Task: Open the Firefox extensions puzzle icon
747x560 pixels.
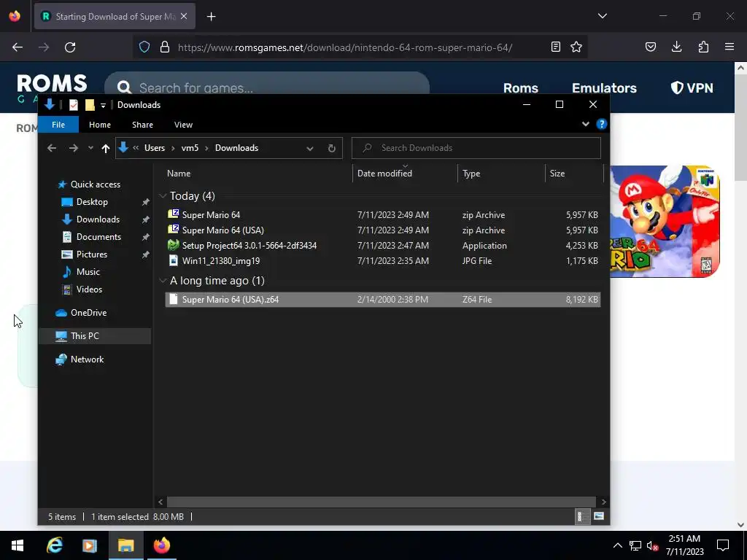Action: point(703,47)
